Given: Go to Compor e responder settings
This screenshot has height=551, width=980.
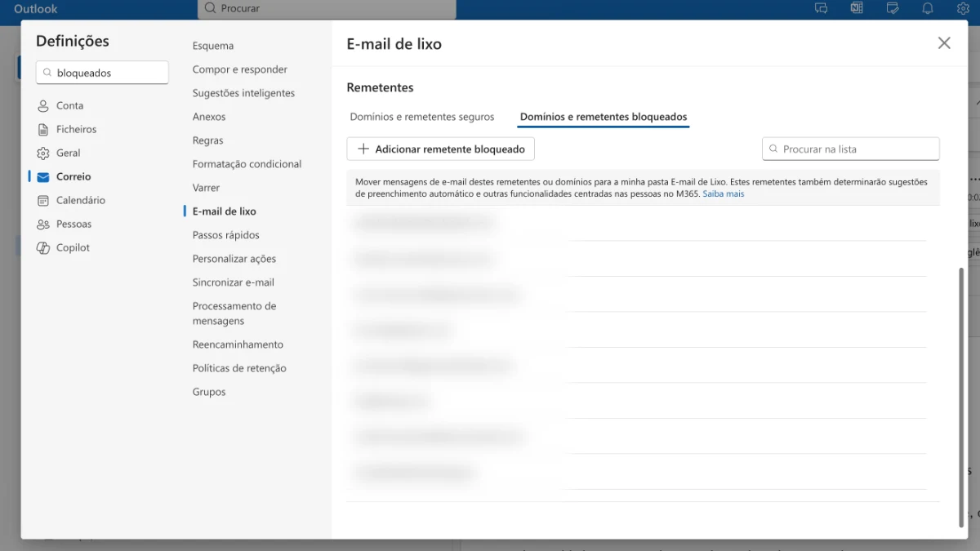Looking at the screenshot, I should 239,69.
